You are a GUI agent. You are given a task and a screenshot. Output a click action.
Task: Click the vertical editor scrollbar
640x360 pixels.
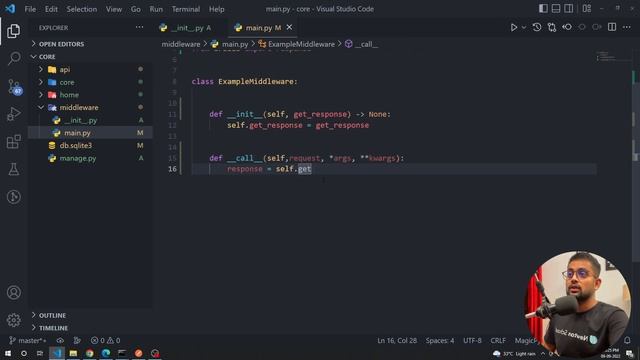(635, 157)
